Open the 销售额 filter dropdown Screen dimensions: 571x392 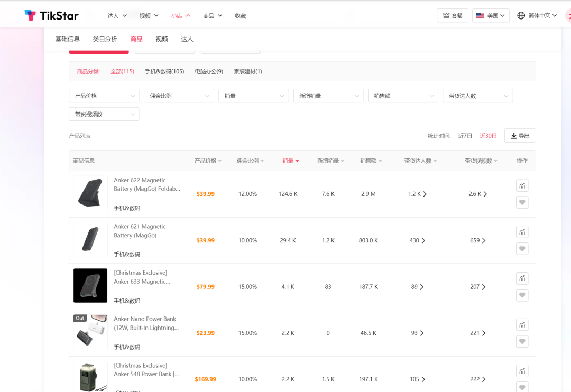tap(403, 96)
